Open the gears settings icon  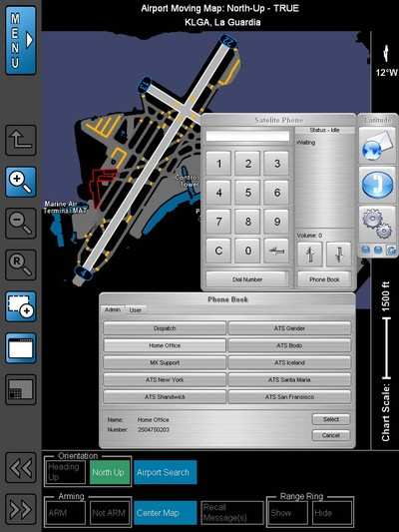coord(377,225)
